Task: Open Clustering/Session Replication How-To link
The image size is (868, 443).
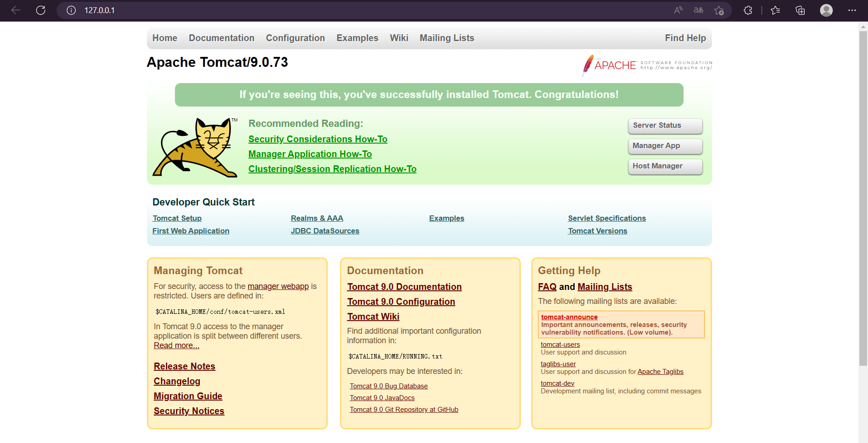Action: [x=332, y=169]
